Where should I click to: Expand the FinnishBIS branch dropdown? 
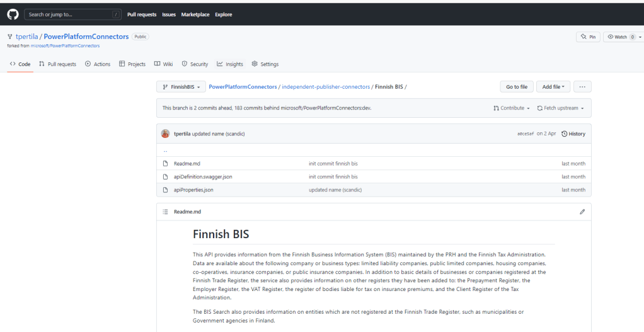click(180, 86)
